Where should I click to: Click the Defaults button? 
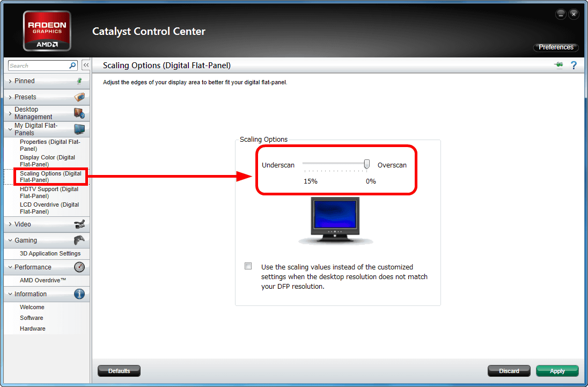(x=119, y=371)
